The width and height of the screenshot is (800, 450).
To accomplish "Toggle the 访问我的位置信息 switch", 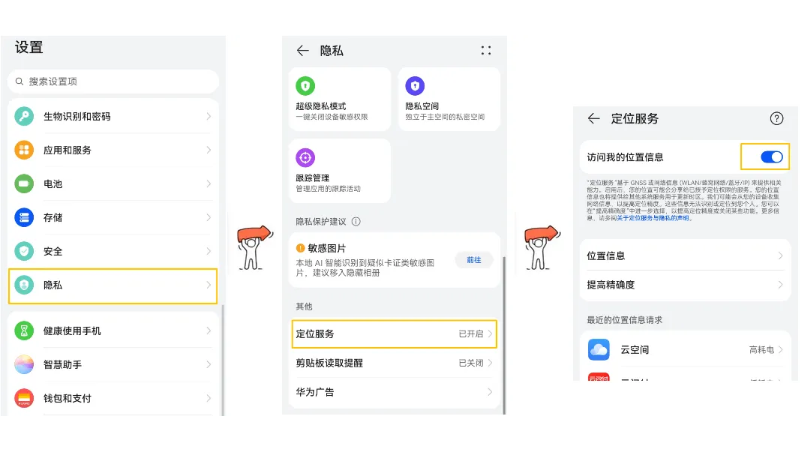I will point(771,157).
